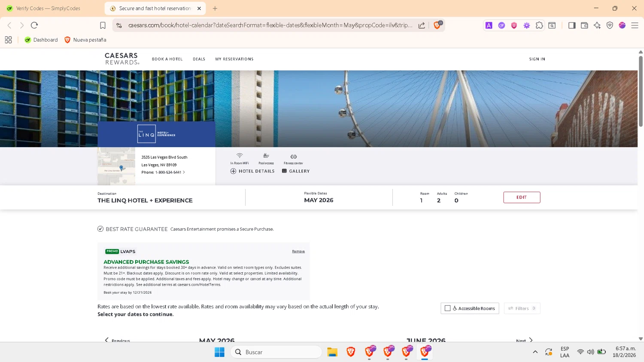This screenshot has height=362, width=644.
Task: Open the Brave Wallet icon
Action: 584,25
